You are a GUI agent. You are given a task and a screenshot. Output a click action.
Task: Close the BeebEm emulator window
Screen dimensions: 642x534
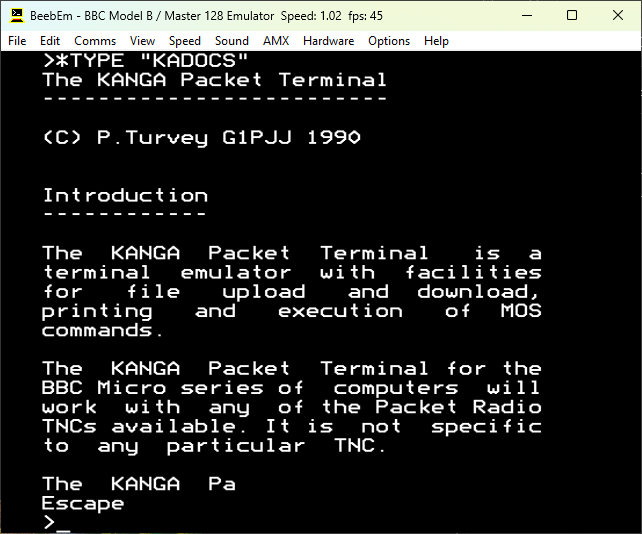(618, 16)
